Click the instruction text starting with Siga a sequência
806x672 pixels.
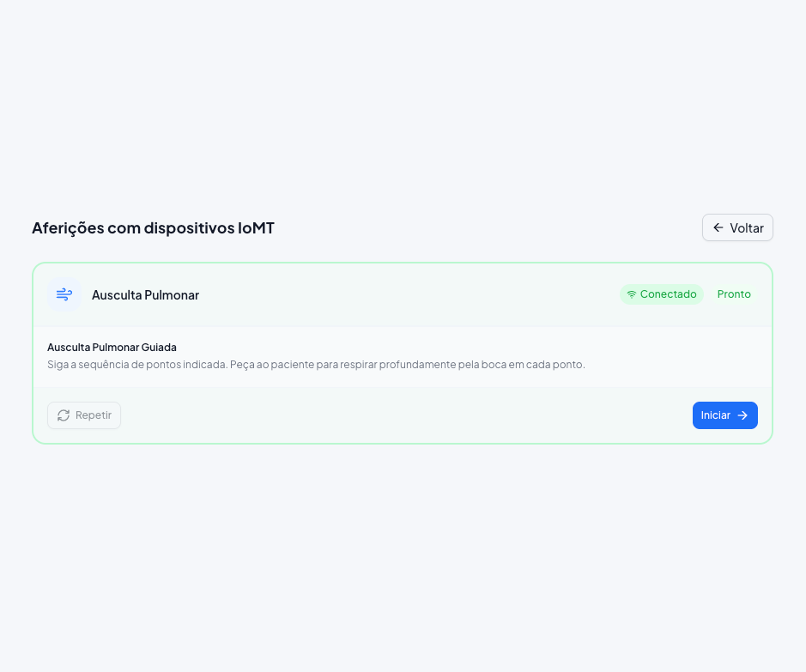tap(316, 364)
